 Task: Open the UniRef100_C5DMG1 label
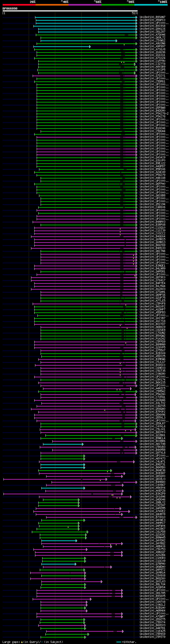coord(152,82)
